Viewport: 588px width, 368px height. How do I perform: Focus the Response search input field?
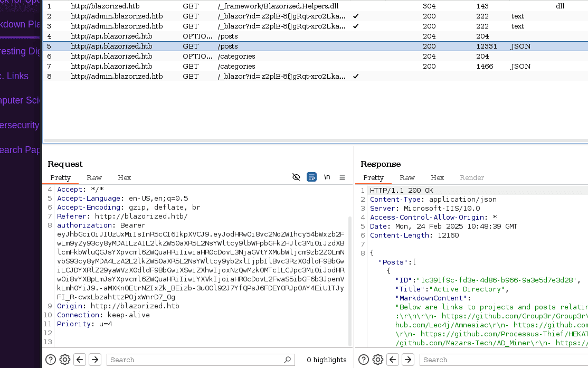[x=504, y=360]
